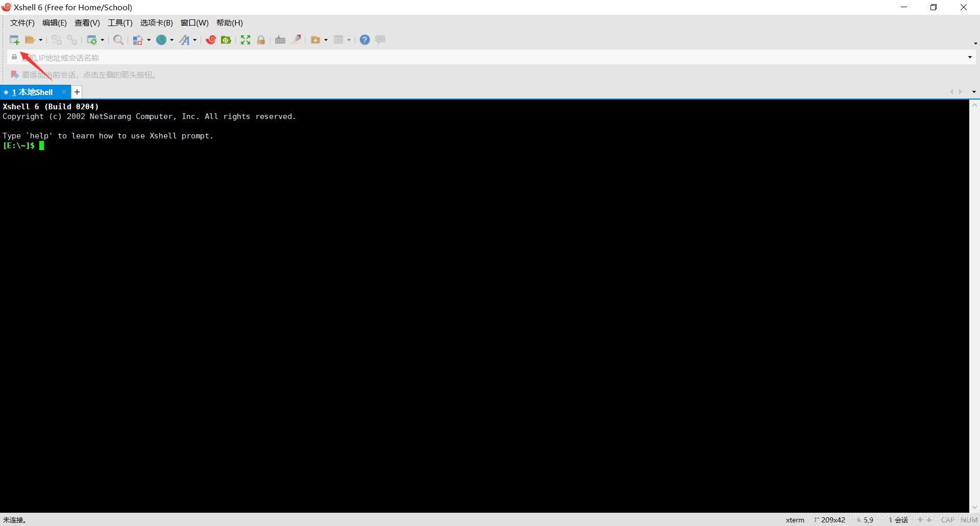Open session properties gear icon
This screenshot has height=526, width=980.
coord(92,40)
